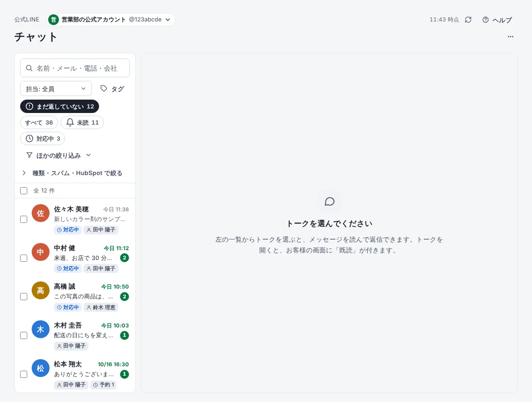Select the 対応中 3 filter

tap(43, 138)
